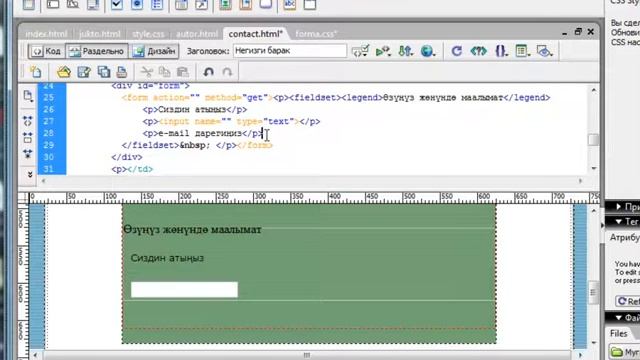The image size is (640, 360).
Task: Print the code with the printer icon
Action: click(122, 72)
